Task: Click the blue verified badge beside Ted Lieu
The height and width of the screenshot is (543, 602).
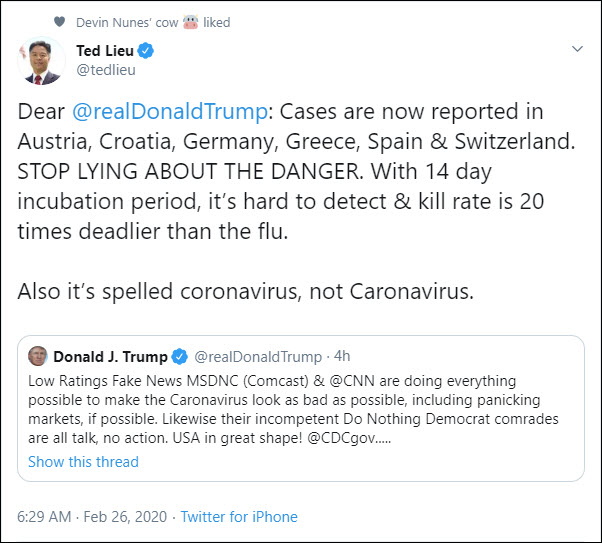Action: click(146, 51)
